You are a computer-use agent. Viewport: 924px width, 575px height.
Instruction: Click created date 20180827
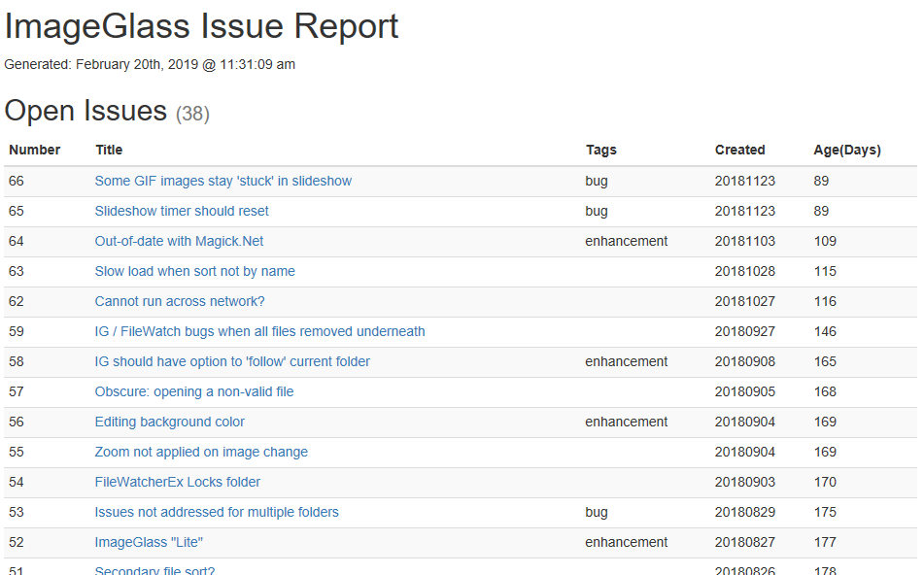(745, 542)
